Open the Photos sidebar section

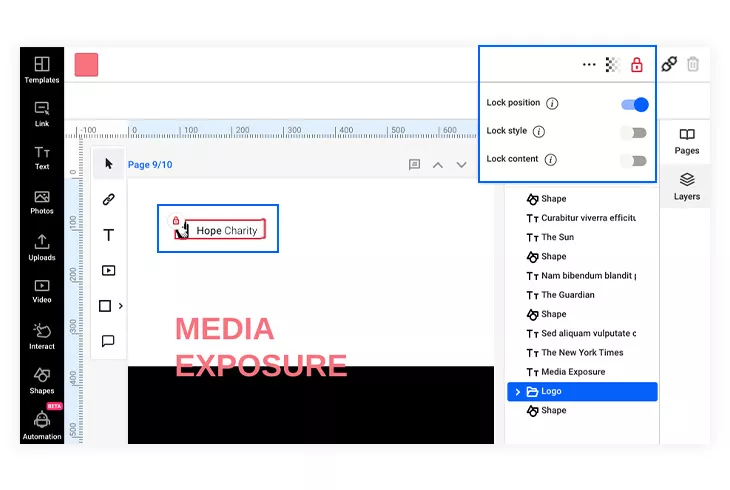click(x=42, y=202)
